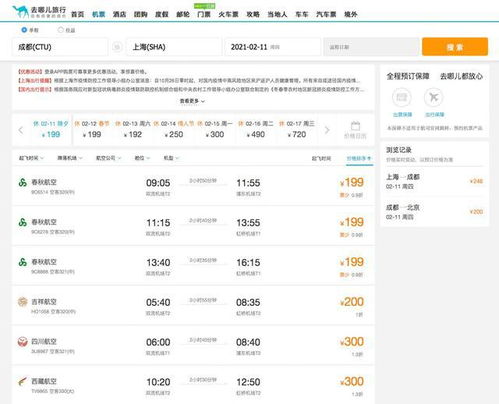Open 邮轮 cruise tab
The height and width of the screenshot is (404, 499).
tap(183, 14)
